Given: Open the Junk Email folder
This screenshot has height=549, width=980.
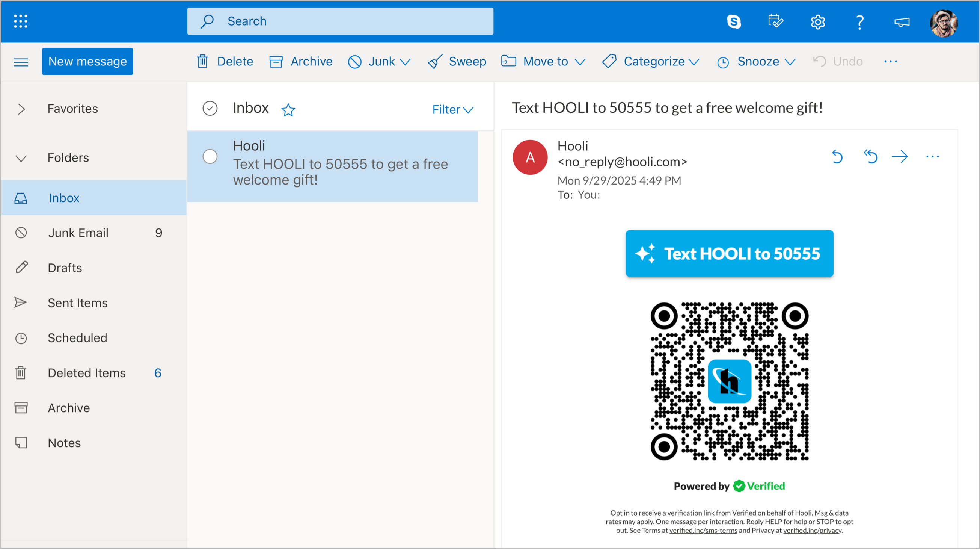Looking at the screenshot, I should (78, 233).
